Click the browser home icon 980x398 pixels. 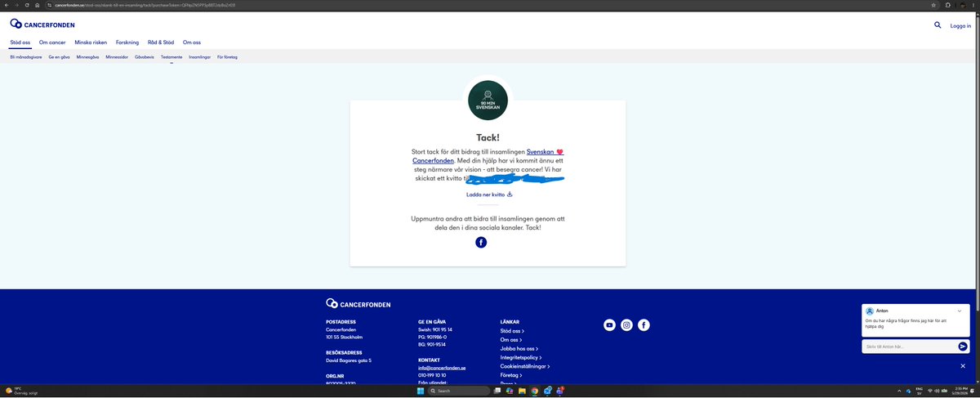click(x=37, y=5)
